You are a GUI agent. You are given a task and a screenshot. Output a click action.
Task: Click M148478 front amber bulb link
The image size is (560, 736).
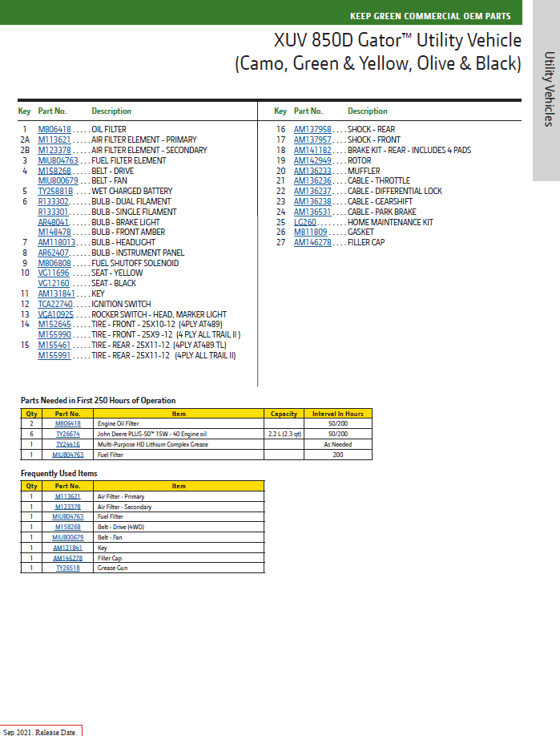tap(54, 232)
